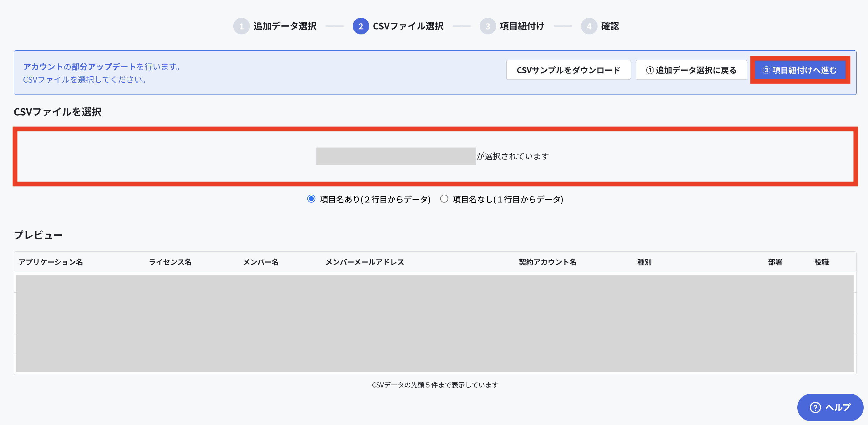Click メンバー名 column header
This screenshot has height=425, width=868.
pyautogui.click(x=261, y=262)
